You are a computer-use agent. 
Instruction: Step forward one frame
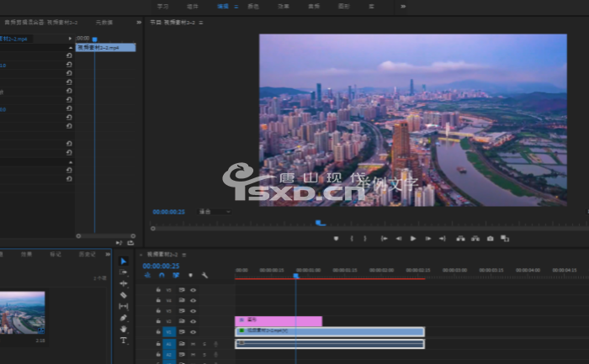point(427,238)
